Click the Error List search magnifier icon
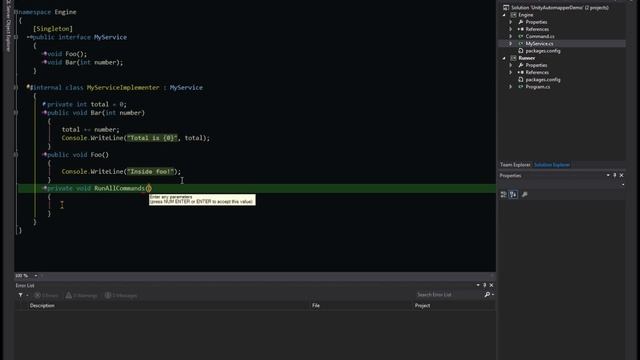The image size is (640, 360). (487, 295)
